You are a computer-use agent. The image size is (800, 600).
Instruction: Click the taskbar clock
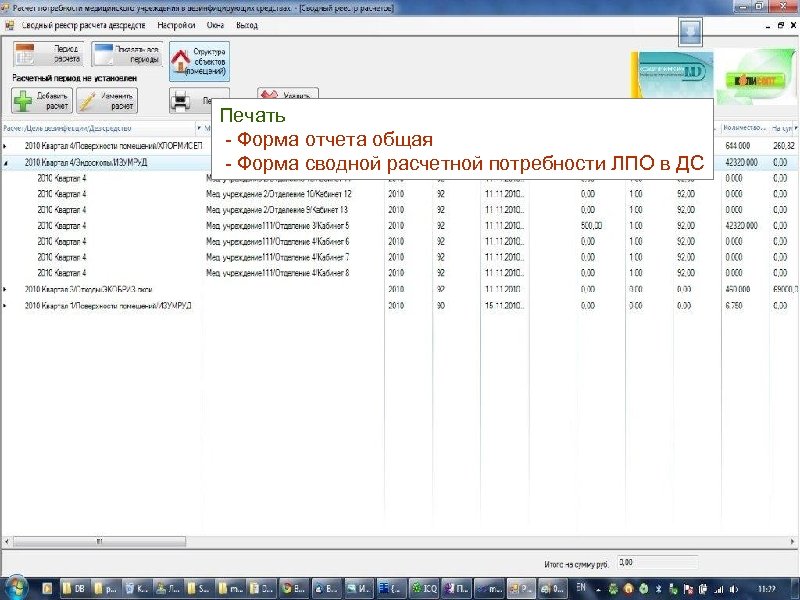pos(767,589)
